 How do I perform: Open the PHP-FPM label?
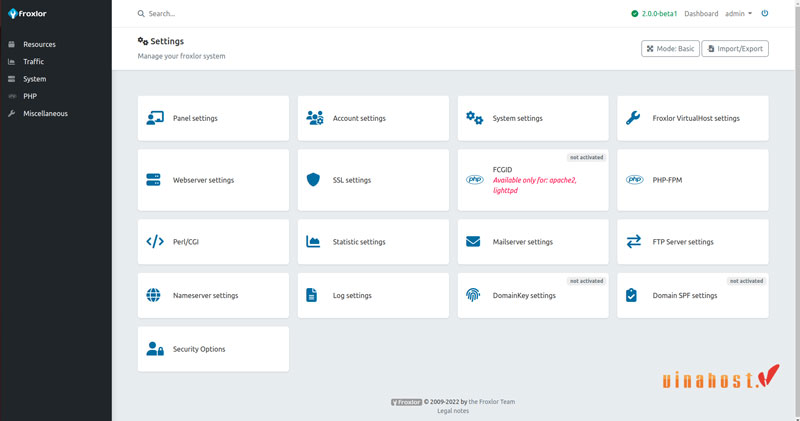click(667, 180)
